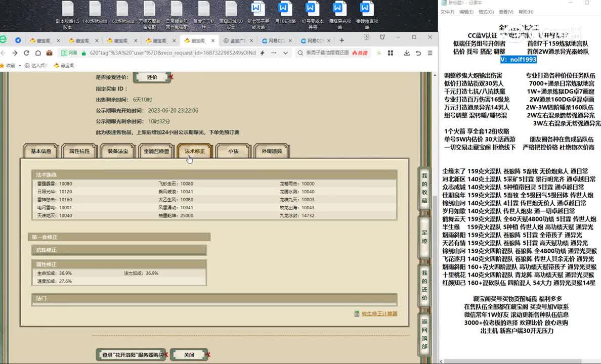Viewport: 601px width, 364px height.
Task: Open the hamburger main menu icon
Action: (430, 53)
